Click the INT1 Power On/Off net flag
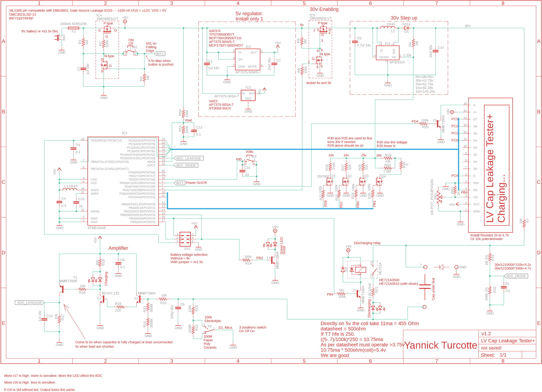 180,183
